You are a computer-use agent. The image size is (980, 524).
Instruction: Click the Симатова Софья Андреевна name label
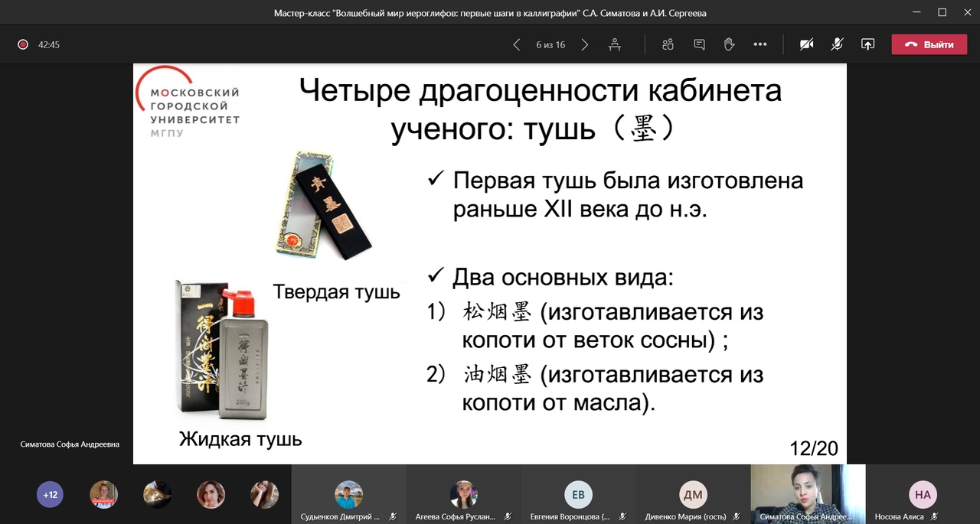[69, 444]
